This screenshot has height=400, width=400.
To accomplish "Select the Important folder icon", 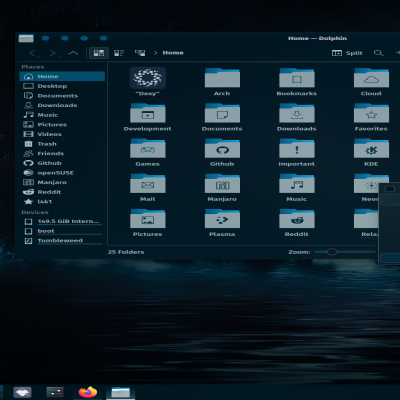I will [297, 148].
